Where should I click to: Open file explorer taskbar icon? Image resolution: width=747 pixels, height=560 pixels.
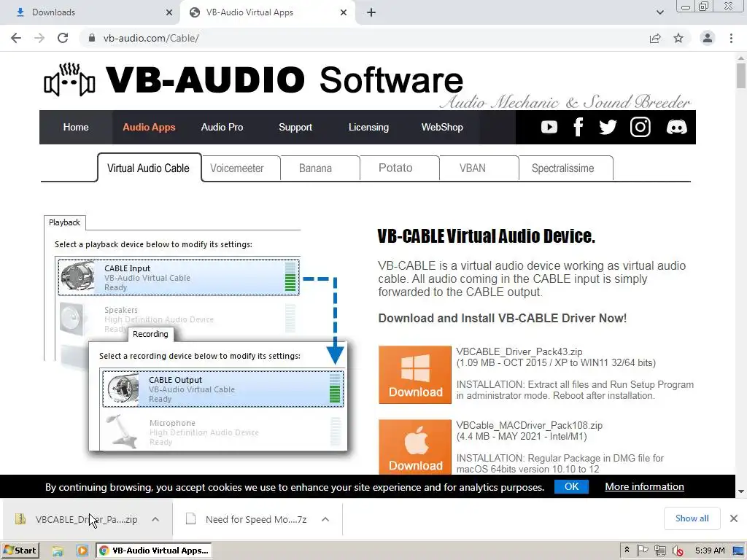click(x=58, y=551)
